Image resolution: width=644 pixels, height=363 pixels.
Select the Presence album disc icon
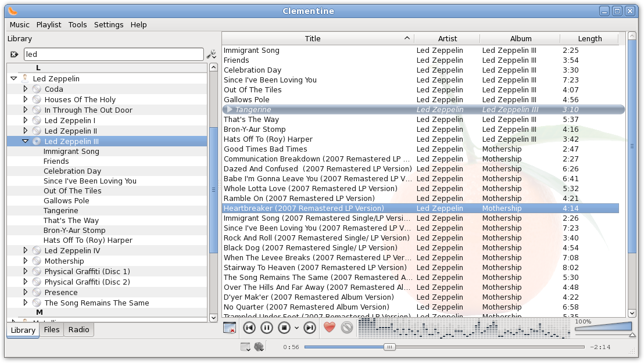[x=37, y=292]
